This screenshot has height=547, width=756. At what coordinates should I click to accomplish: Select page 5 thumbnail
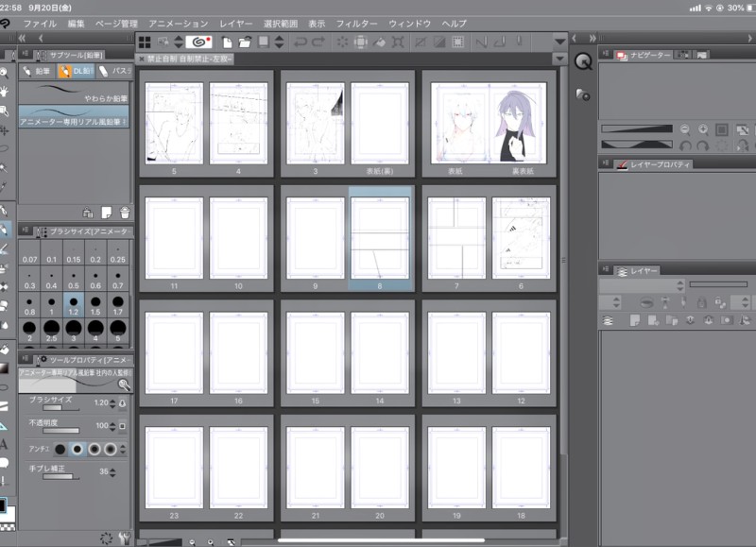pyautogui.click(x=174, y=124)
